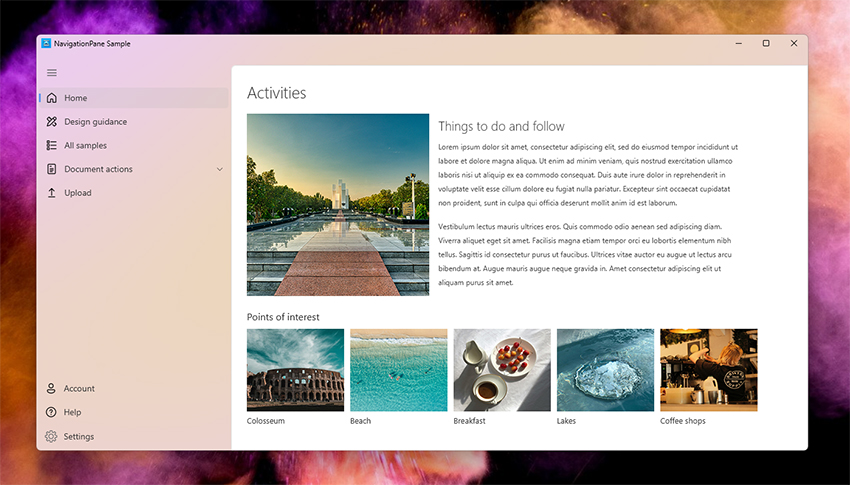
Task: Click the NavigationPane Sample app icon
Action: tap(46, 44)
